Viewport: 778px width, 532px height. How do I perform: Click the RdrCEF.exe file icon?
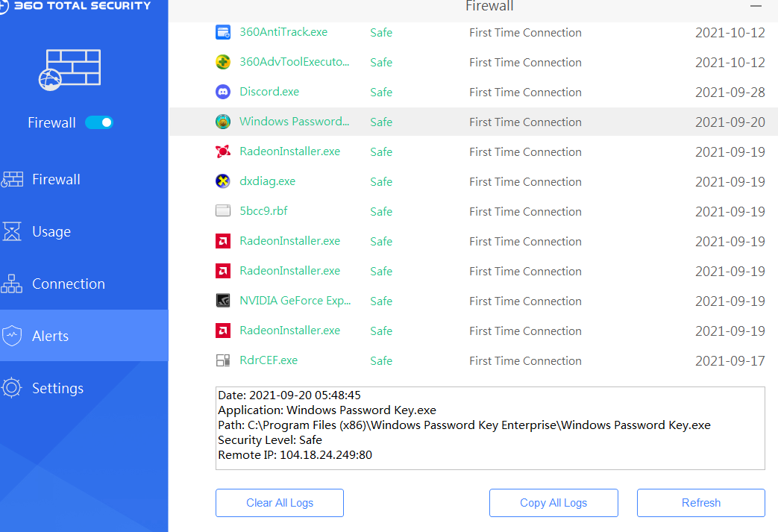(223, 360)
